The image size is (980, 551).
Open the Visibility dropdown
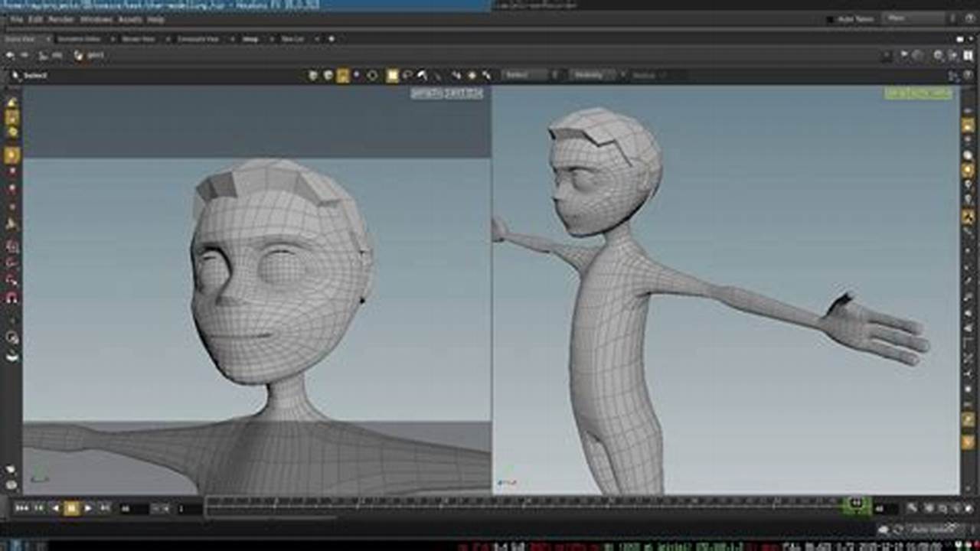pos(593,75)
